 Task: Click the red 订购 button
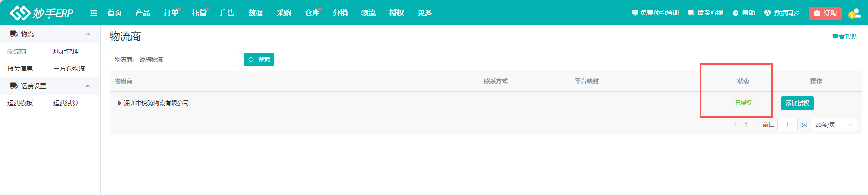(x=825, y=13)
